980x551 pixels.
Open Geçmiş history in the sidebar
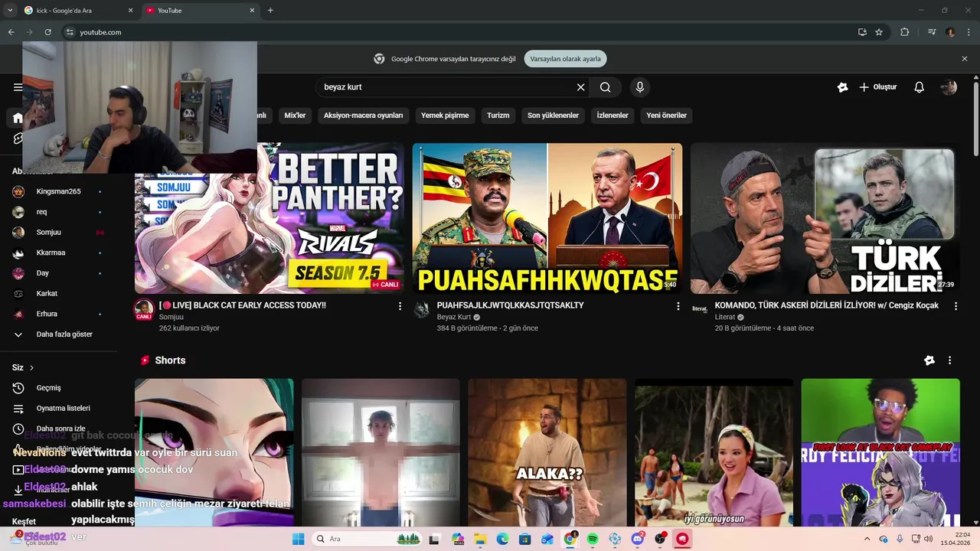tap(58, 388)
